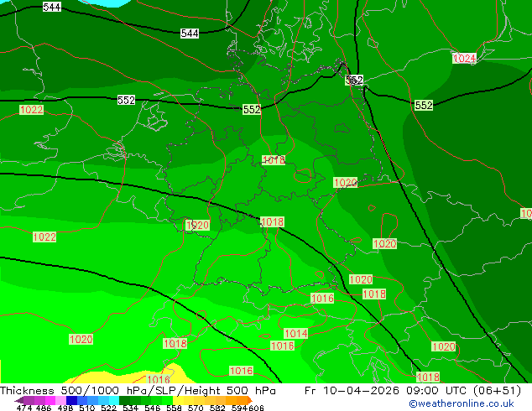Click the 552 label in map center
The image size is (532, 411).
(252, 110)
